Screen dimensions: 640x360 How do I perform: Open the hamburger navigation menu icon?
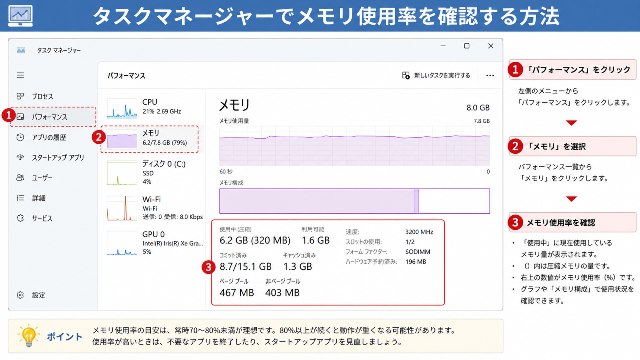tap(20, 75)
